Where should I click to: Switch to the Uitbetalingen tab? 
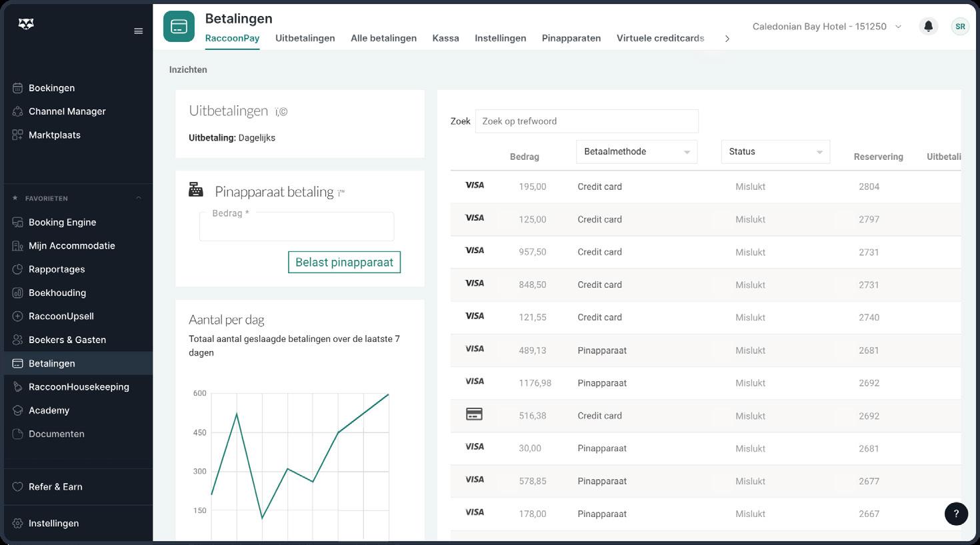(x=305, y=38)
